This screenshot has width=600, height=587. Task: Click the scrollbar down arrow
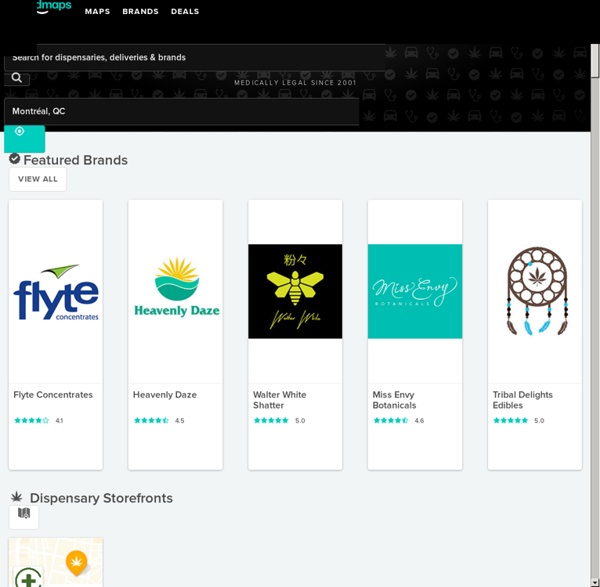pos(595,583)
